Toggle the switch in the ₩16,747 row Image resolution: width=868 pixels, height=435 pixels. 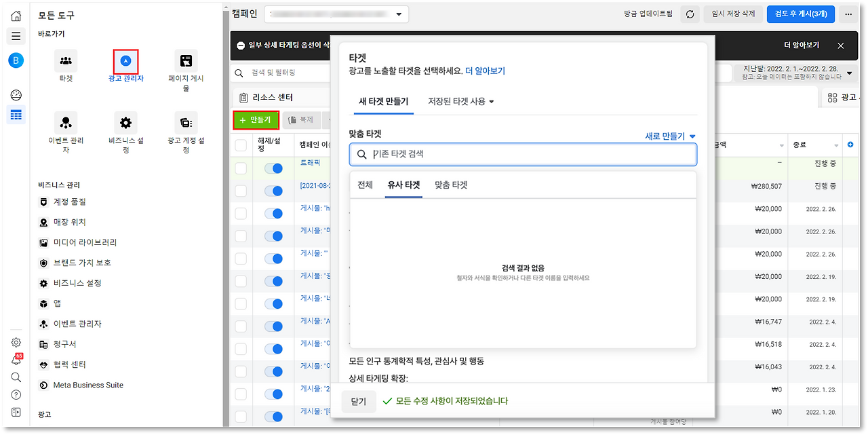click(x=273, y=326)
